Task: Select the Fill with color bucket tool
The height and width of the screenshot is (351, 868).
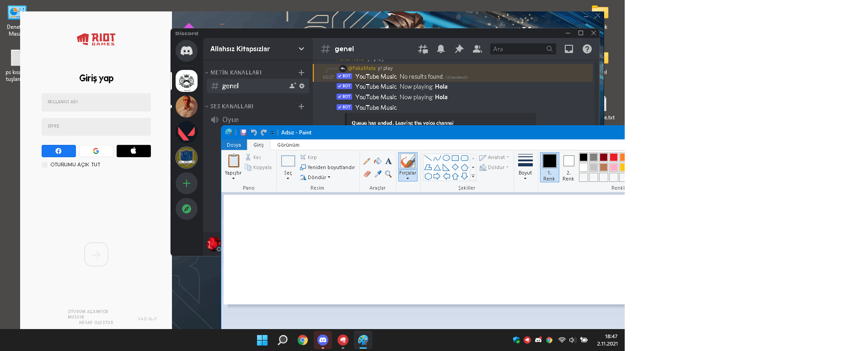Action: 378,161
